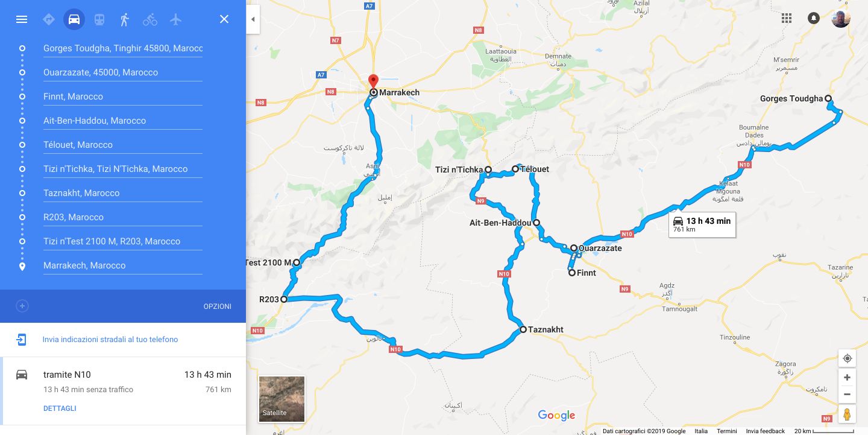Open the Google apps grid
The width and height of the screenshot is (868, 435).
tap(786, 18)
